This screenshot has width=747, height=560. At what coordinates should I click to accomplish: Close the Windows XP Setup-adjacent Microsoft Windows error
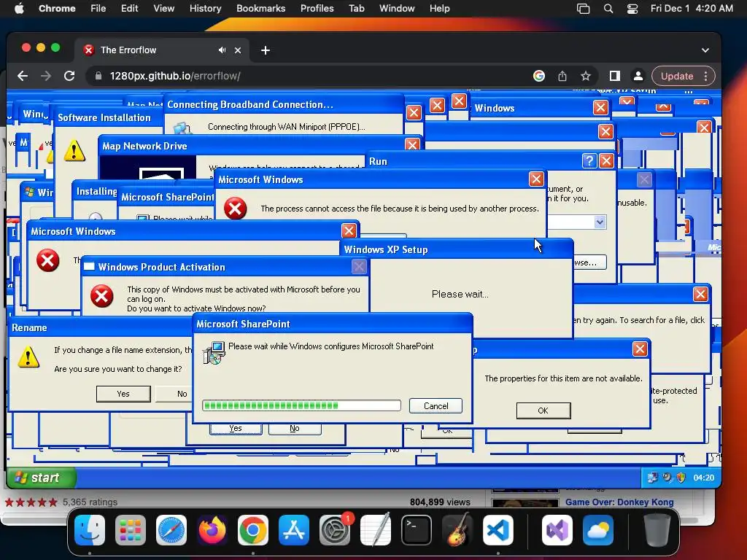click(x=536, y=179)
